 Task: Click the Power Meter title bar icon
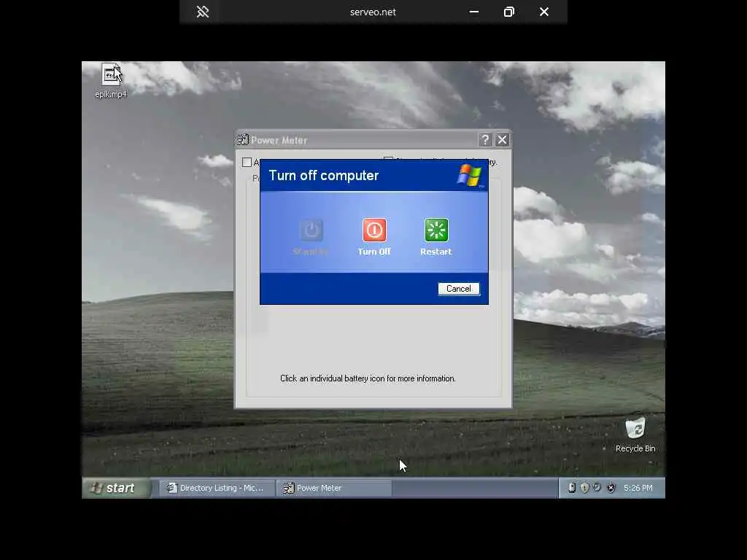pos(243,140)
